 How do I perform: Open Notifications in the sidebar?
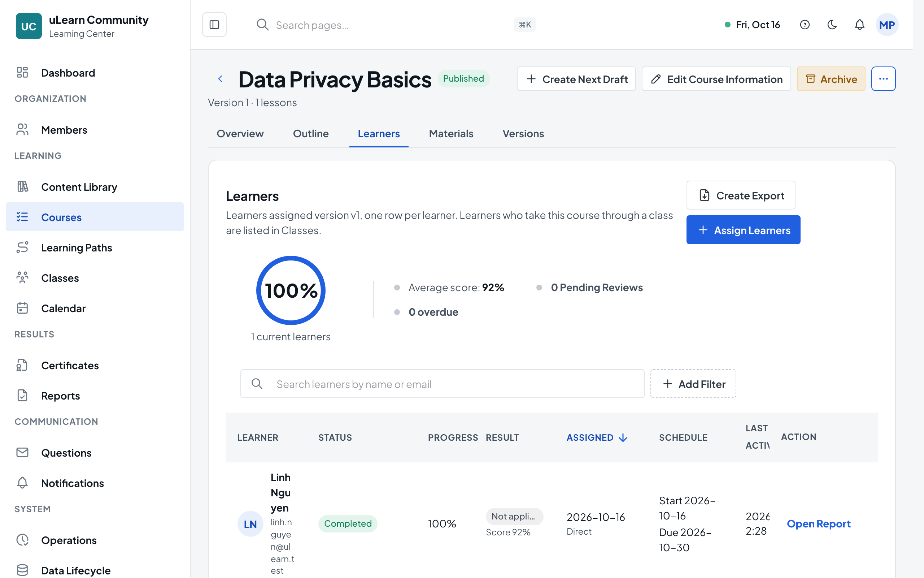[95, 483]
